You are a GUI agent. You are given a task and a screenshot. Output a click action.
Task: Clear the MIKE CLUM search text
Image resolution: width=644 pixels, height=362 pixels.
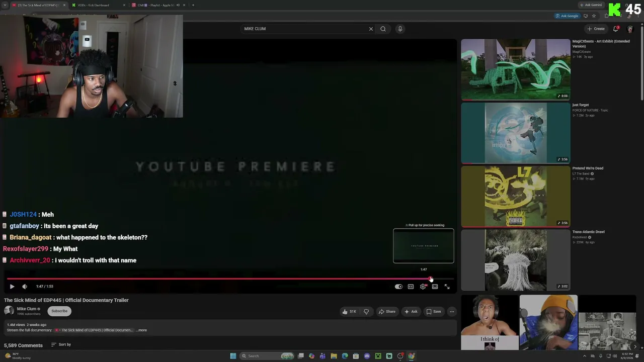[371, 29]
